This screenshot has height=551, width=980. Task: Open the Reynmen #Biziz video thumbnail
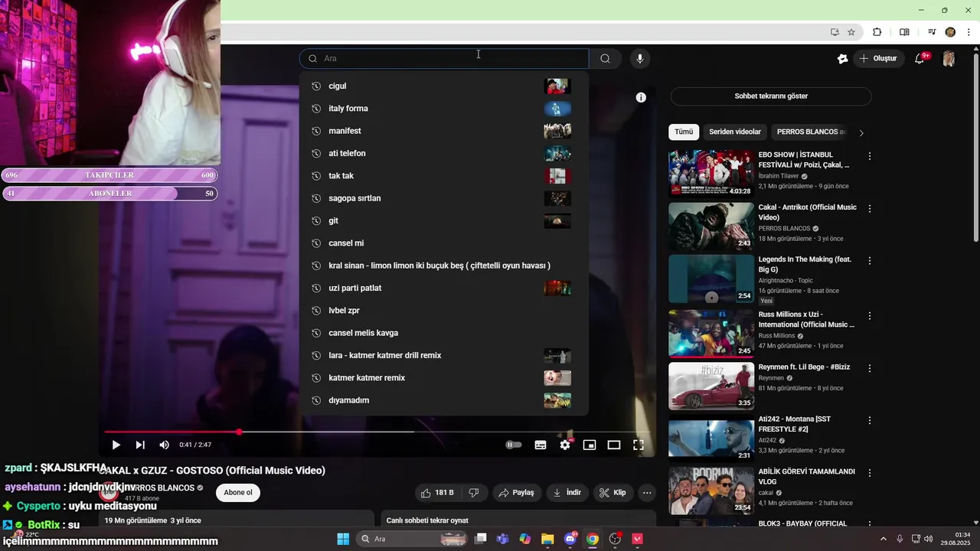[x=711, y=386]
